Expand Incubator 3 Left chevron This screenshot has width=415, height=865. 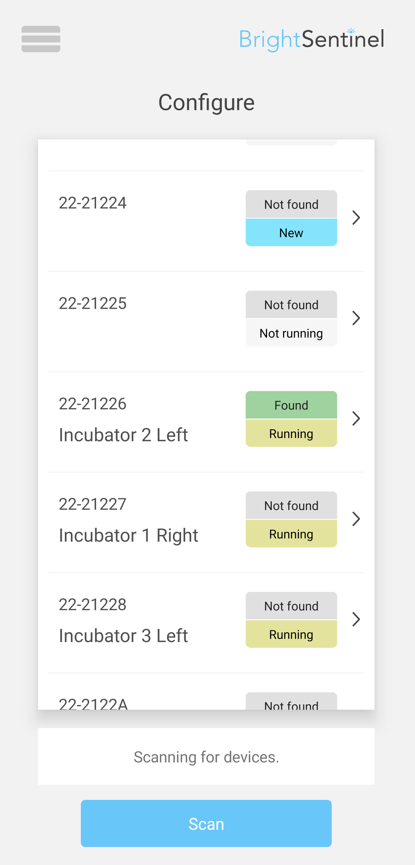356,620
